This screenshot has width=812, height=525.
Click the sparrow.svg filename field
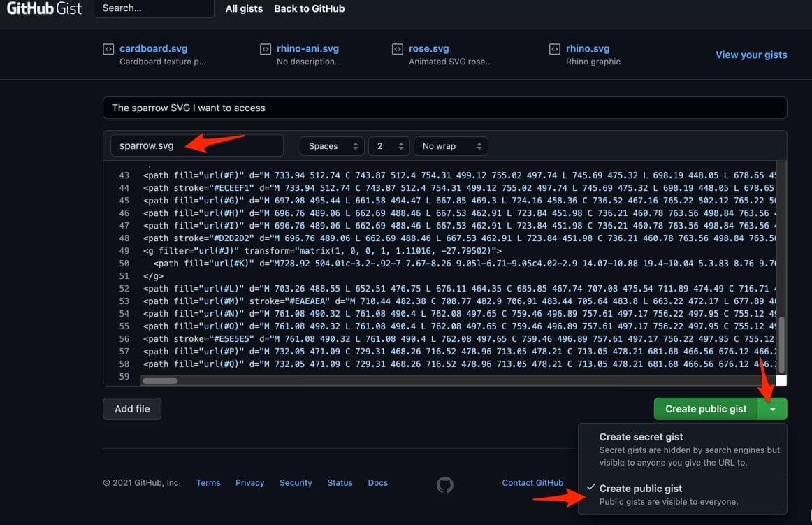click(196, 146)
